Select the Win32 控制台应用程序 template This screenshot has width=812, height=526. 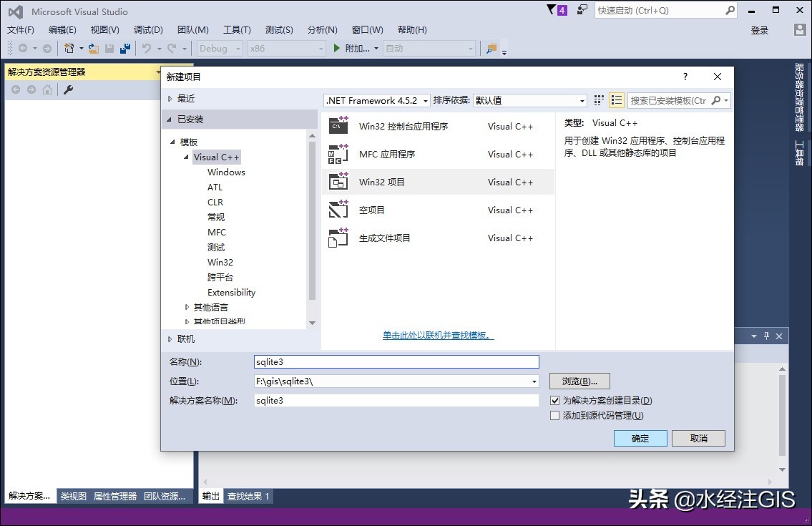pyautogui.click(x=438, y=127)
